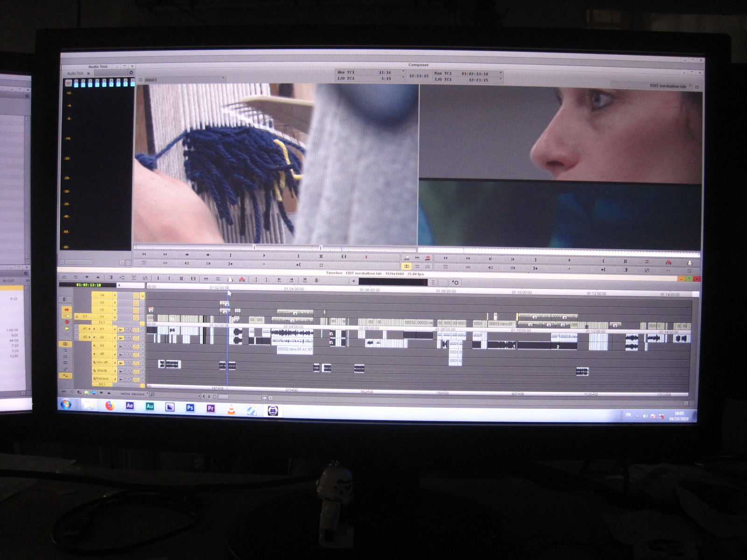
Task: Toggle the V2 record track selector
Action: [102, 310]
